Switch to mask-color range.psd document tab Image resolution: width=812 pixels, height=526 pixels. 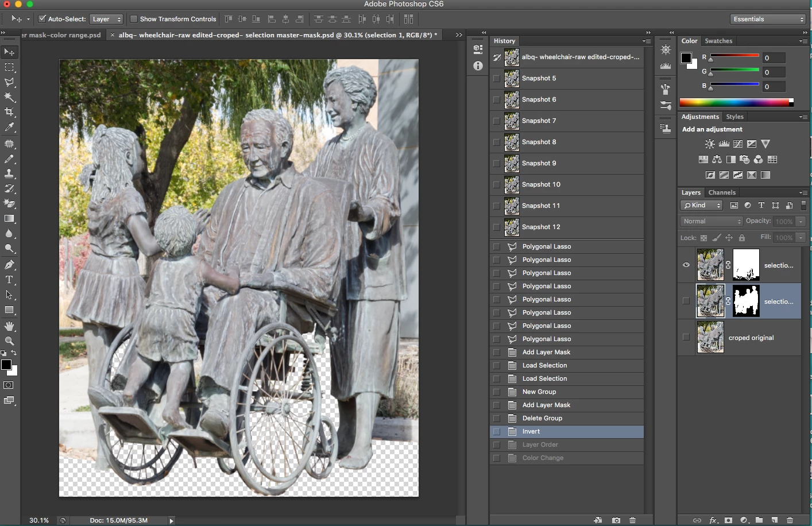(62, 35)
